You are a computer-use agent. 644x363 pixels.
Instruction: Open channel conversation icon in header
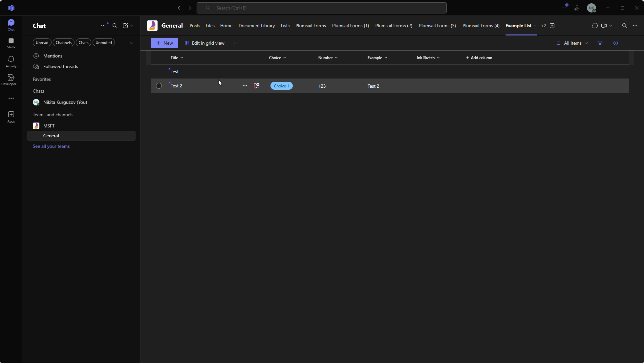coord(595,26)
